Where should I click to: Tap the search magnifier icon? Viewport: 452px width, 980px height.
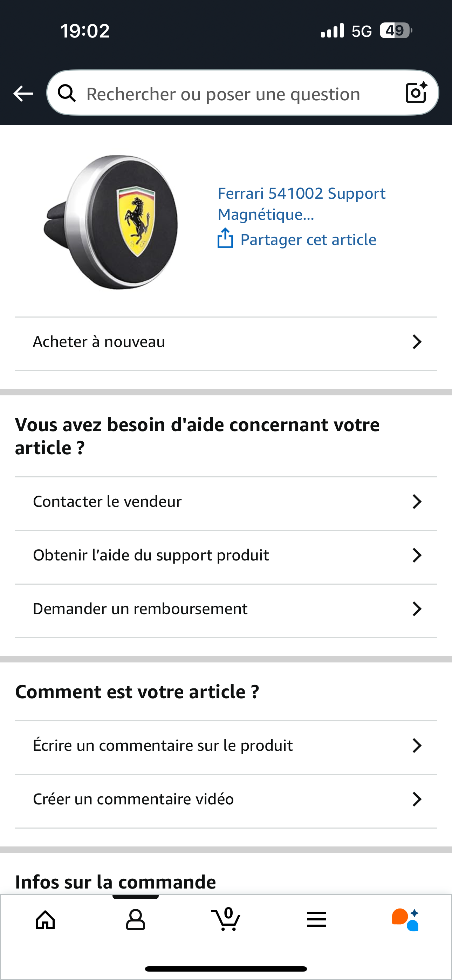(x=67, y=94)
